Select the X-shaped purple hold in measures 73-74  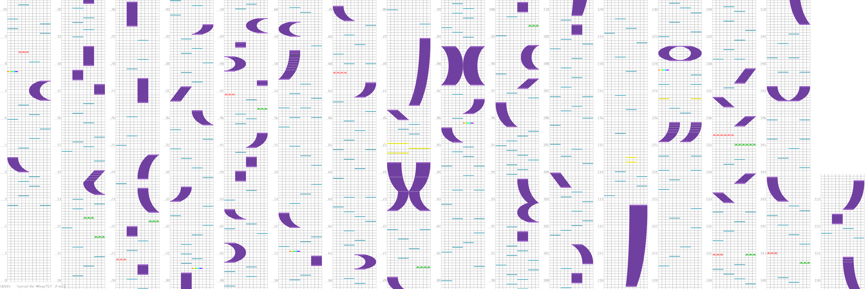[x=409, y=187]
